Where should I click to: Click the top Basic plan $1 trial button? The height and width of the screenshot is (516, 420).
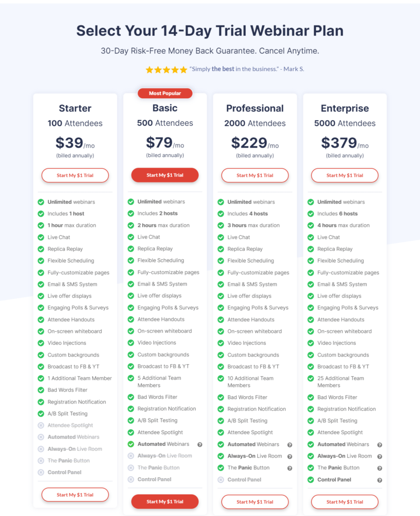pyautogui.click(x=165, y=175)
